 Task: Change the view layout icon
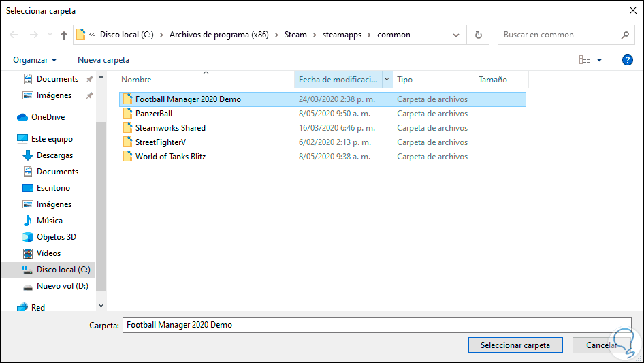coord(585,60)
